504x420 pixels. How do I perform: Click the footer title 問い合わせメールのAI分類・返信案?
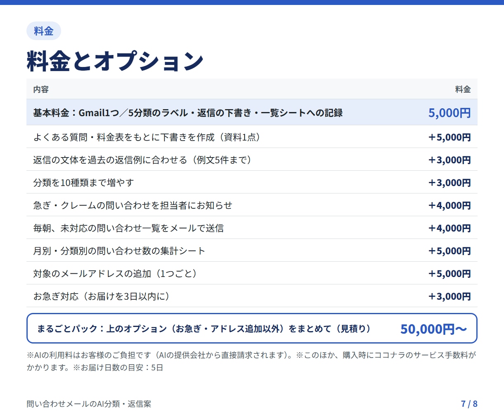(89, 404)
